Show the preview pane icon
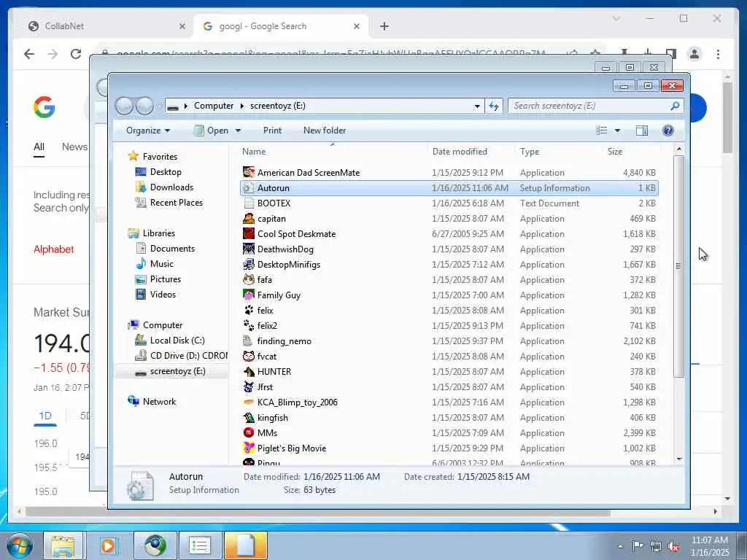 [642, 131]
